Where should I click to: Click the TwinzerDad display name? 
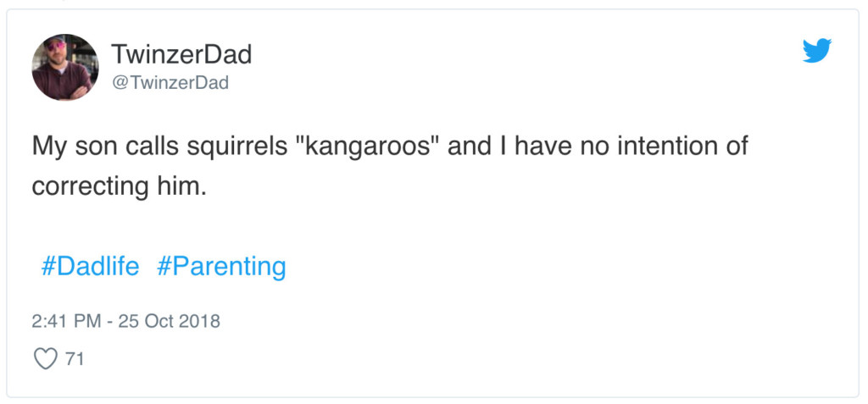coord(181,55)
